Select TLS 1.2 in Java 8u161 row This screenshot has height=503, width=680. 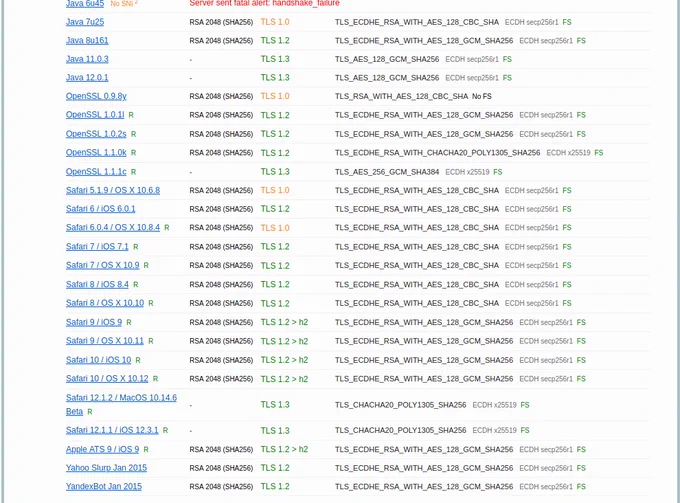point(275,40)
